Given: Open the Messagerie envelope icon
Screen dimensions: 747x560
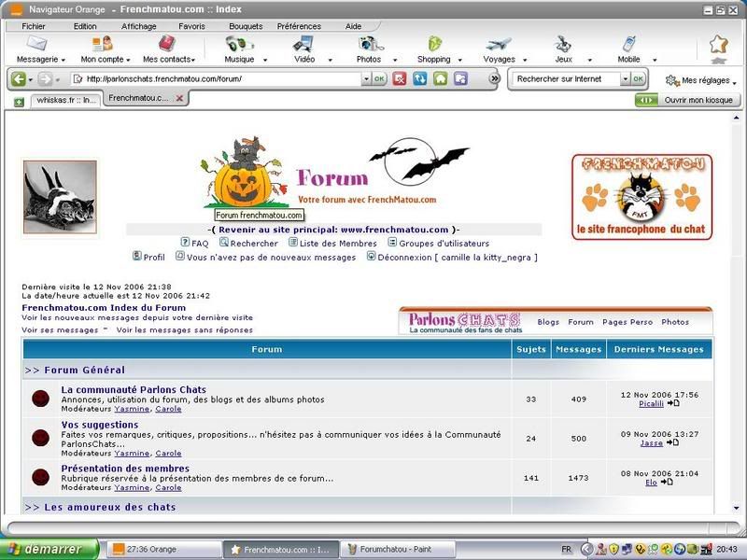Looking at the screenshot, I should [x=36, y=44].
